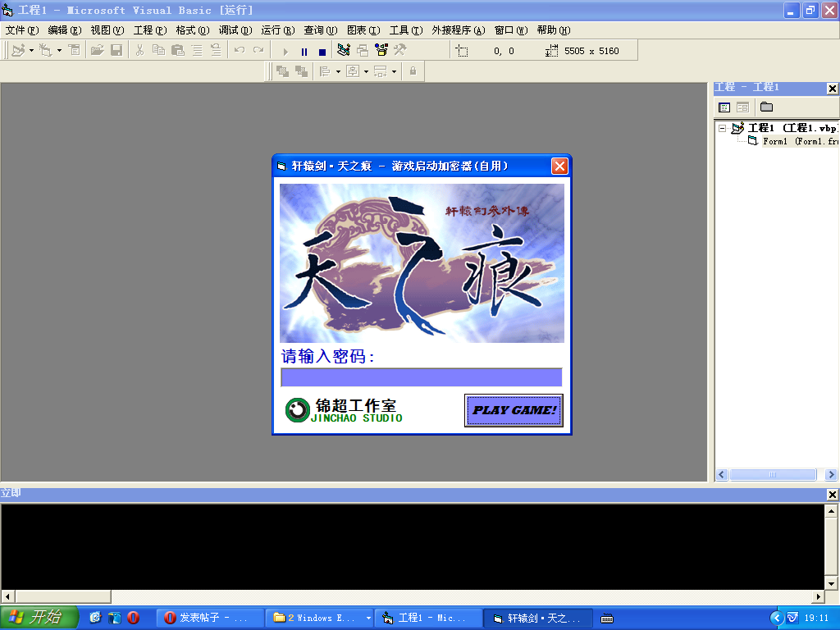Open the 文件(F) menu
840x630 pixels.
(x=22, y=30)
